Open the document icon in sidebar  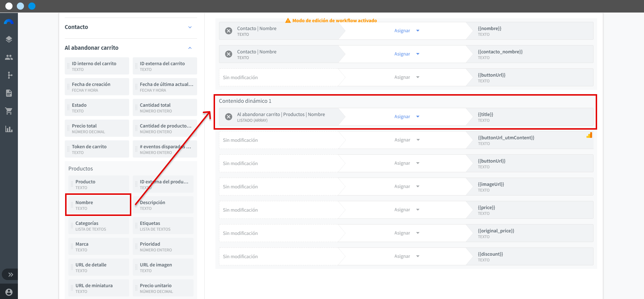[x=9, y=93]
